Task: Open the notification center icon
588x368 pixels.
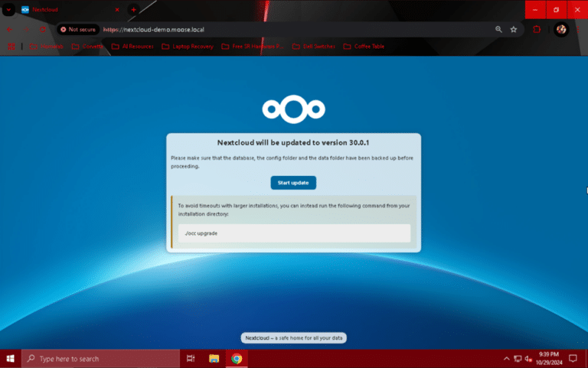Action: point(573,359)
